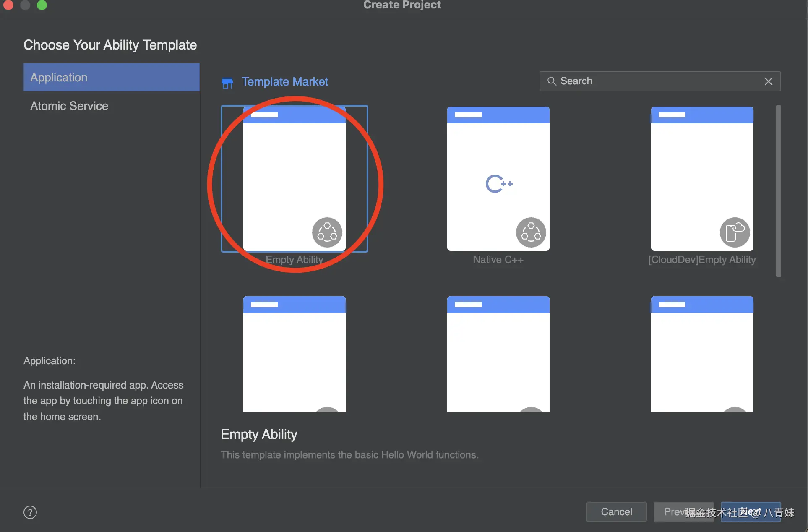Image resolution: width=808 pixels, height=532 pixels.
Task: Click the template list vertical scrollbar
Action: pos(778,191)
